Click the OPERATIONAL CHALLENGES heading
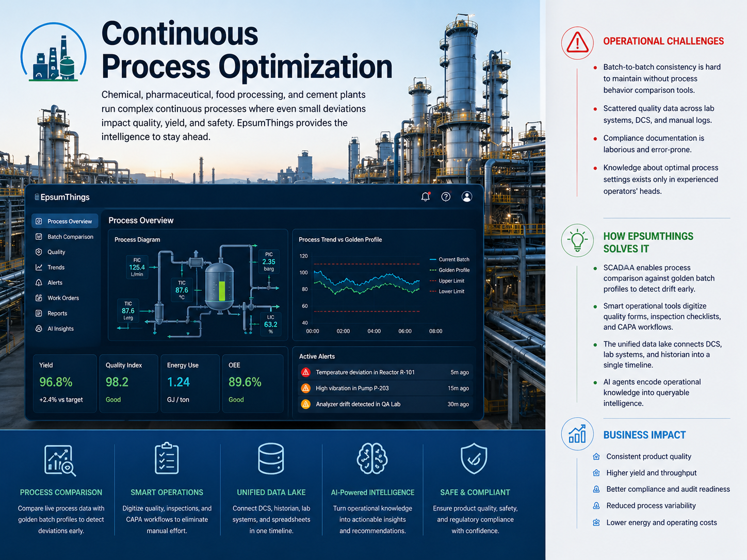This screenshot has width=747, height=560. tap(663, 41)
